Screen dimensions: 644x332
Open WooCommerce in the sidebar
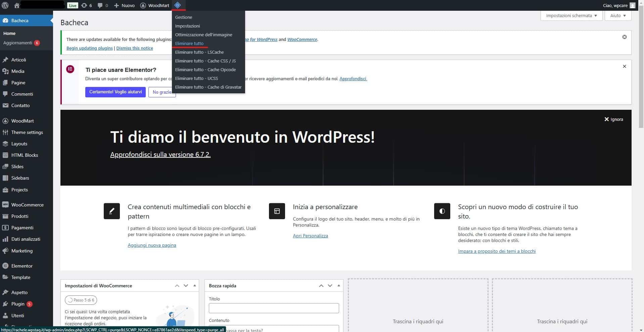27,205
